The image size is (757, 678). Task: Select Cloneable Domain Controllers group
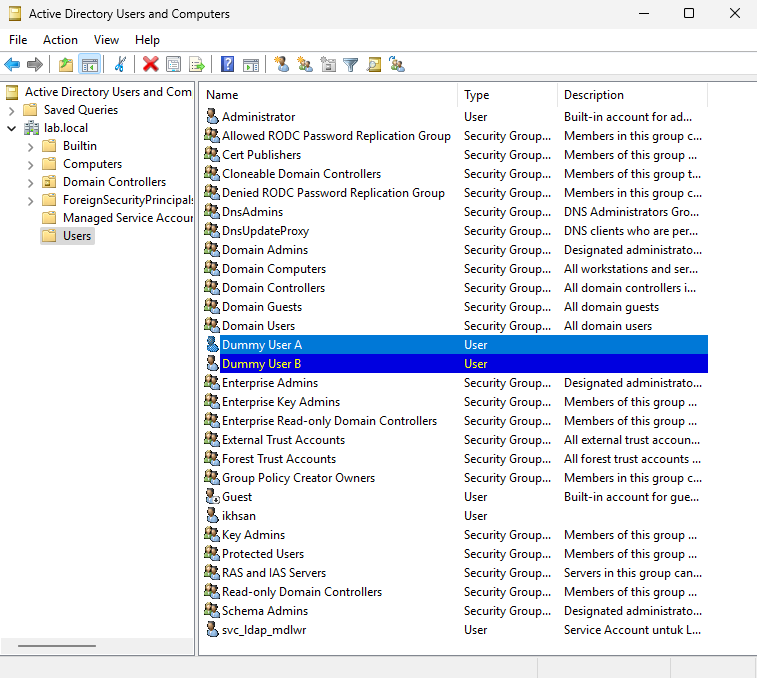click(x=301, y=174)
